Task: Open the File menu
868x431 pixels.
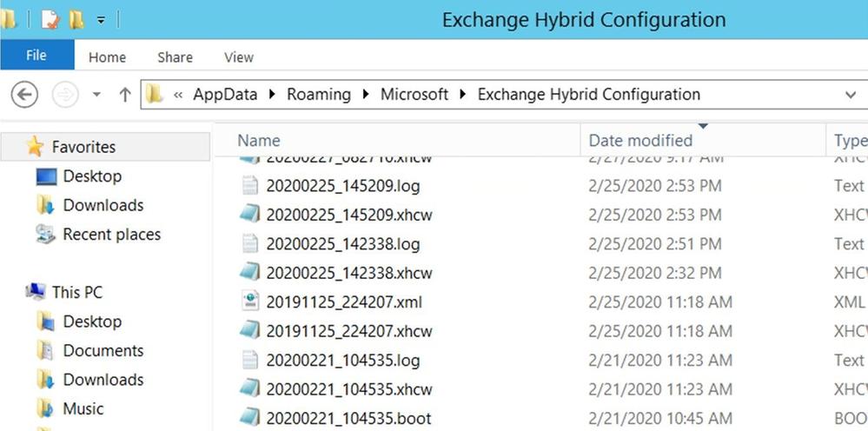Action: 36,56
